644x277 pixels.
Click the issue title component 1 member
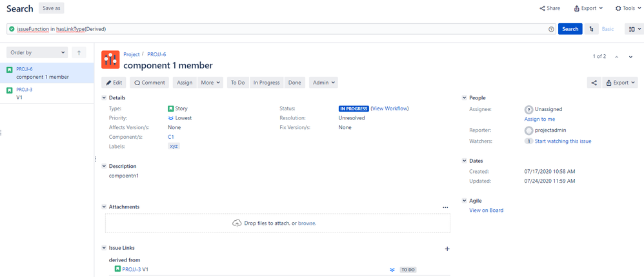point(168,65)
